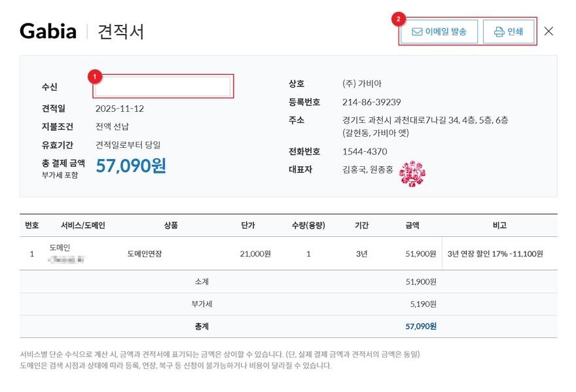Click the 견적일 date 2025-11-12

click(120, 109)
